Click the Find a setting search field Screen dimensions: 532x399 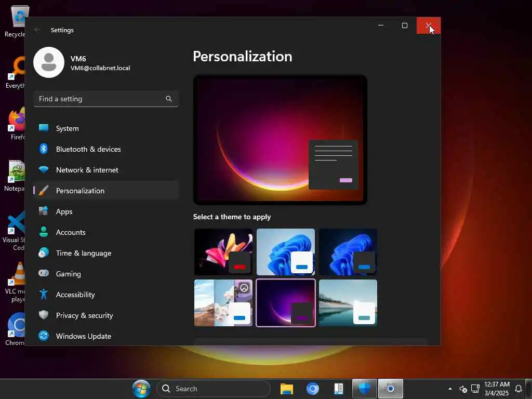[x=106, y=99]
